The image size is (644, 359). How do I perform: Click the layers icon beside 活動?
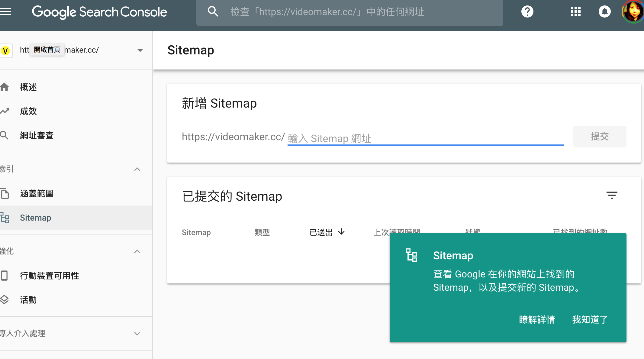pyautogui.click(x=4, y=300)
